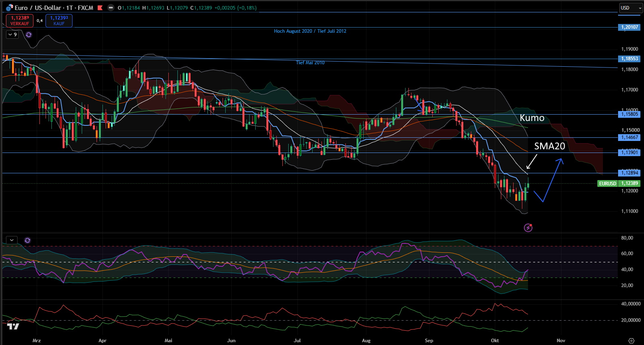The width and height of the screenshot is (644, 345).
Task: Click the Jul label on time axis
Action: pyautogui.click(x=297, y=341)
